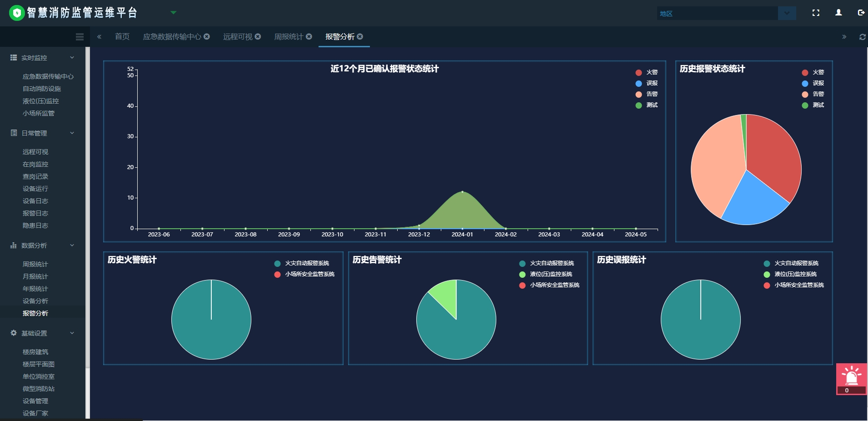This screenshot has height=421, width=868.
Task: Click the green shield platform logo
Action: (16, 13)
